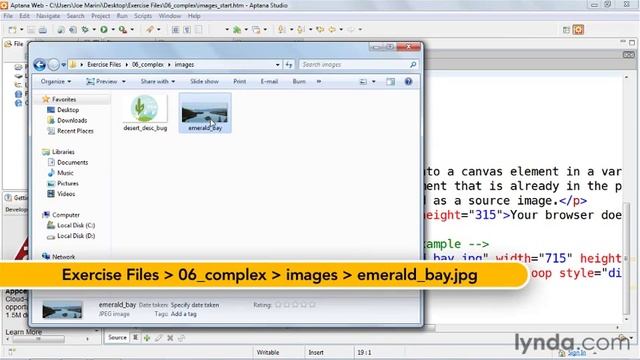Open the File menu in Aptana

click(x=8, y=16)
